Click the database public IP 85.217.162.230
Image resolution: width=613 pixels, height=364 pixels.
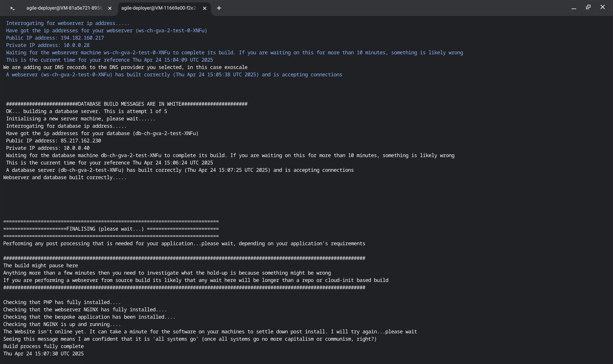point(81,140)
